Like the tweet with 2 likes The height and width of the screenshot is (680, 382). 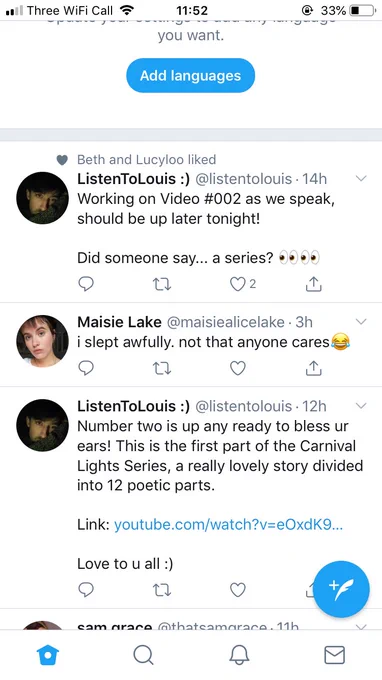(238, 284)
